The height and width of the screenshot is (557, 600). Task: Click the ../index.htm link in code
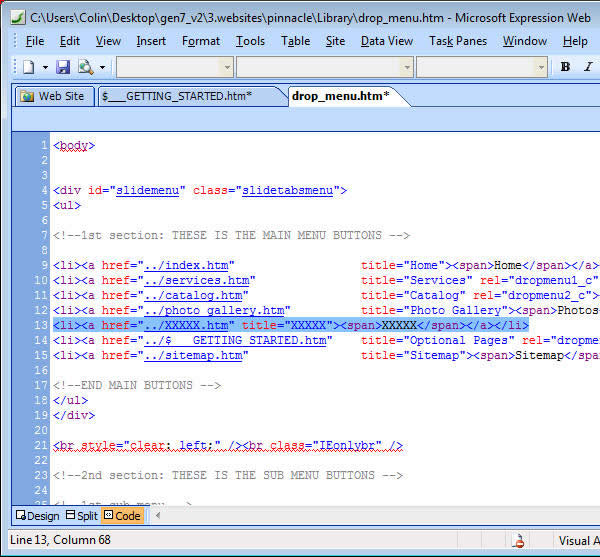tap(186, 265)
